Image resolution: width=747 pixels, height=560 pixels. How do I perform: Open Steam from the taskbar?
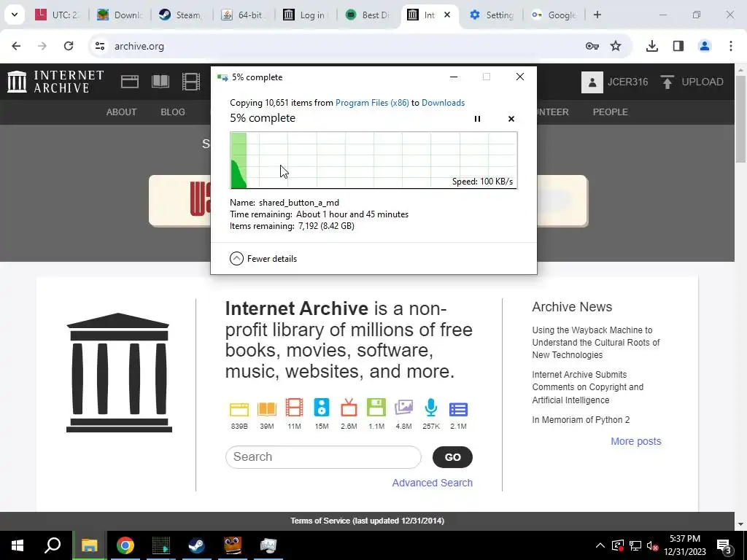coord(196,545)
